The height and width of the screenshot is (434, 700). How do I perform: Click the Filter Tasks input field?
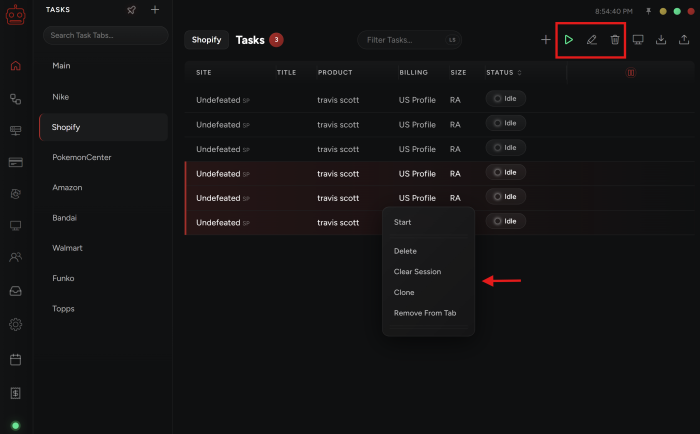tap(409, 40)
